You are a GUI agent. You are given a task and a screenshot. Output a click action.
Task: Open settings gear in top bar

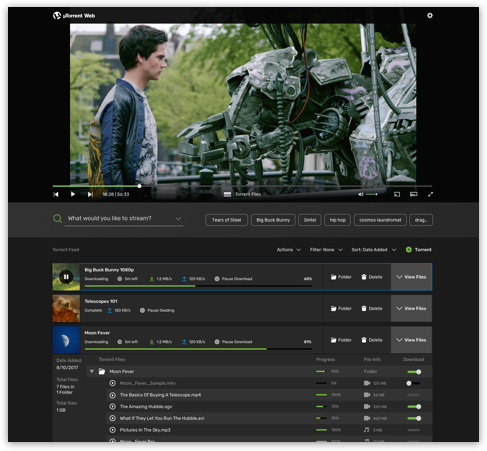430,15
